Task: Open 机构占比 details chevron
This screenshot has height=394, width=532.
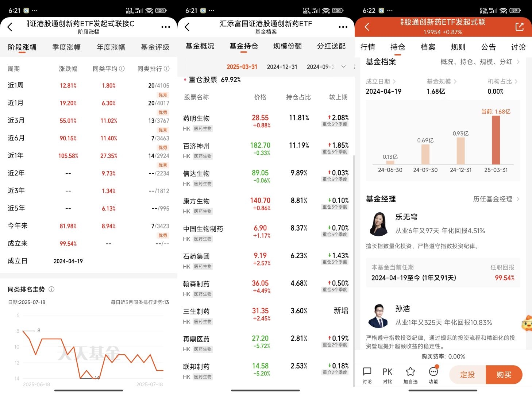Action: tap(516, 81)
